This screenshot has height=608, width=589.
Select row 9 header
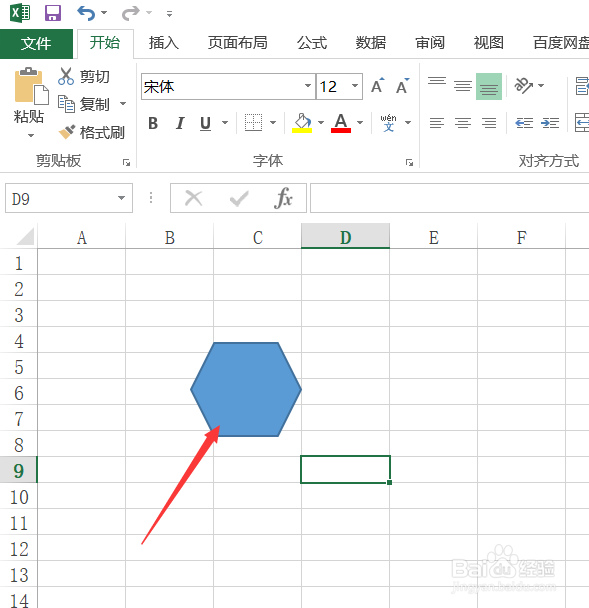tap(19, 470)
